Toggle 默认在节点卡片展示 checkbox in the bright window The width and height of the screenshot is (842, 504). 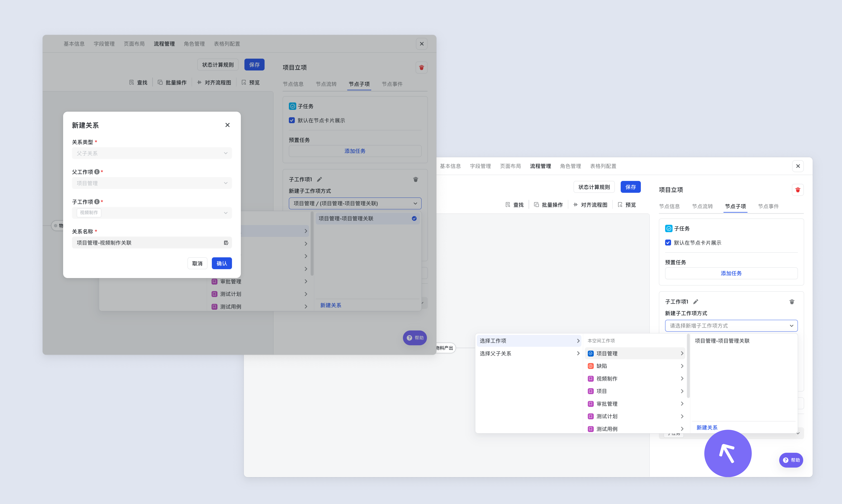pos(668,243)
